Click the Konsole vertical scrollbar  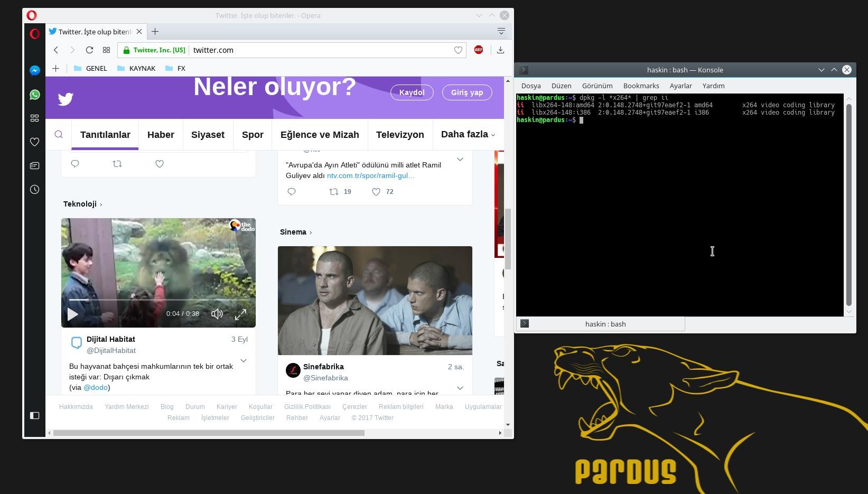click(849, 205)
